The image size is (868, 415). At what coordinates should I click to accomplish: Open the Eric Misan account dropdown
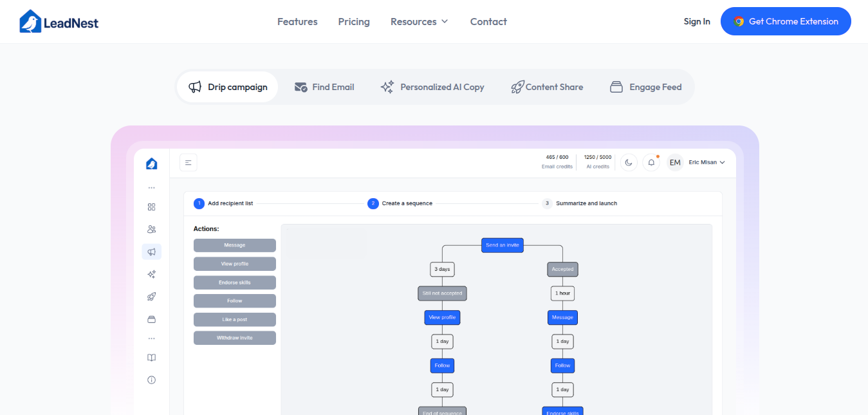705,162
